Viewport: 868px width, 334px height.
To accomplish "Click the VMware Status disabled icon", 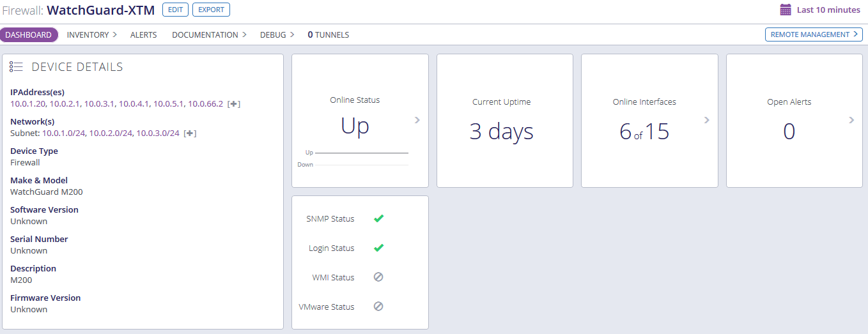I will click(x=378, y=307).
